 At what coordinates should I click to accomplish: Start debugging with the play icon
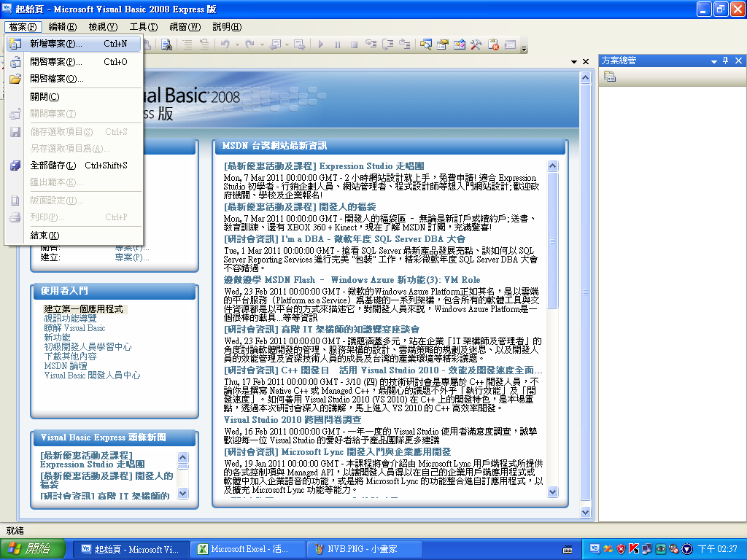(x=321, y=44)
